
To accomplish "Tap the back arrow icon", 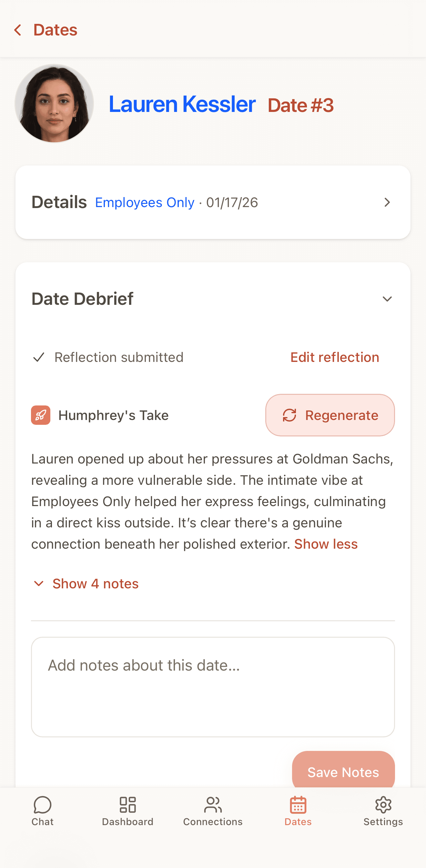I will (x=18, y=30).
